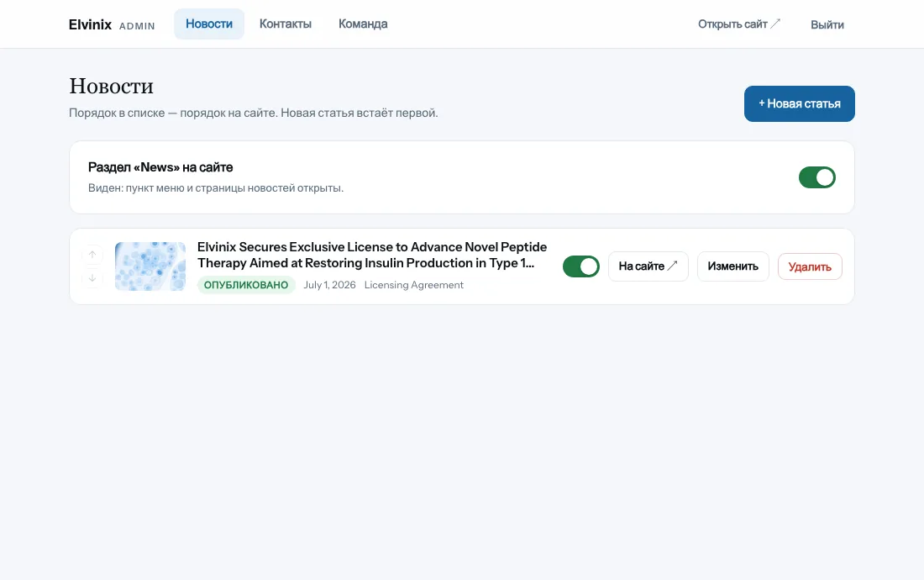This screenshot has width=924, height=580.
Task: Toggle the Elvinix article publication switch
Action: click(581, 266)
